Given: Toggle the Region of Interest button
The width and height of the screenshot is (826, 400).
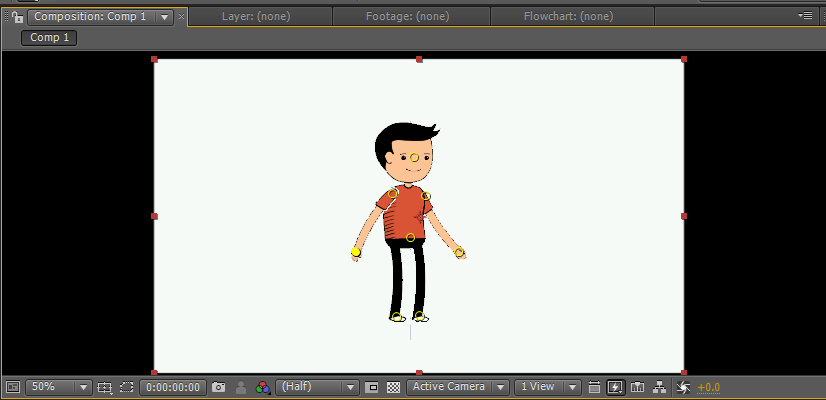Looking at the screenshot, I should click(372, 388).
